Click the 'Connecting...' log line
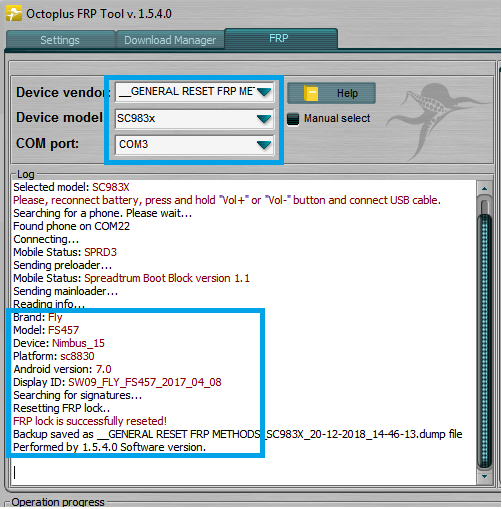 (x=46, y=239)
